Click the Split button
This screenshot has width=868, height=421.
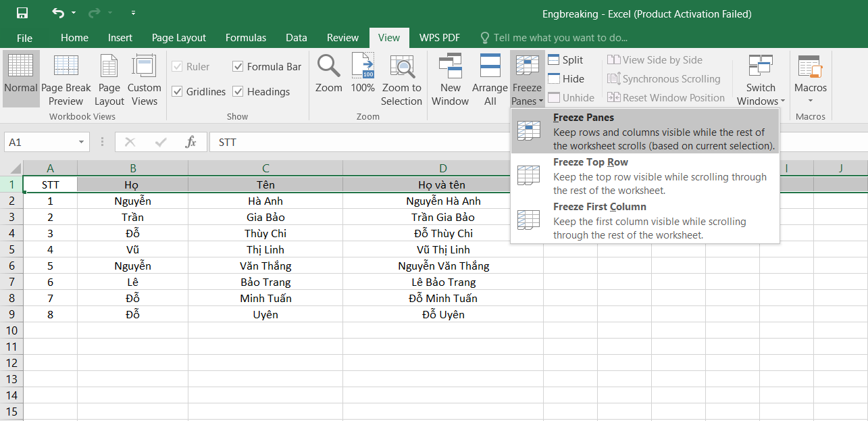[x=565, y=60]
